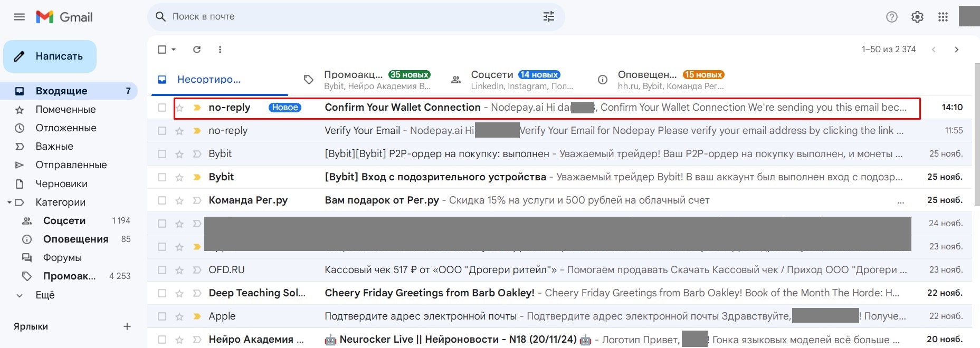Open the Neurocker Live email
Screen dimensions: 980x348
(559, 340)
